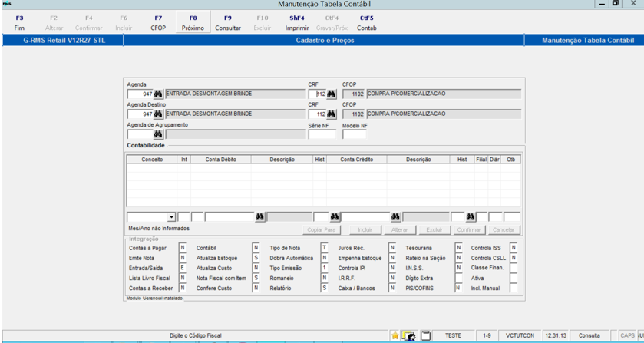644x343 pixels.
Task: Select the F9 Consultar toolbar button
Action: click(228, 23)
